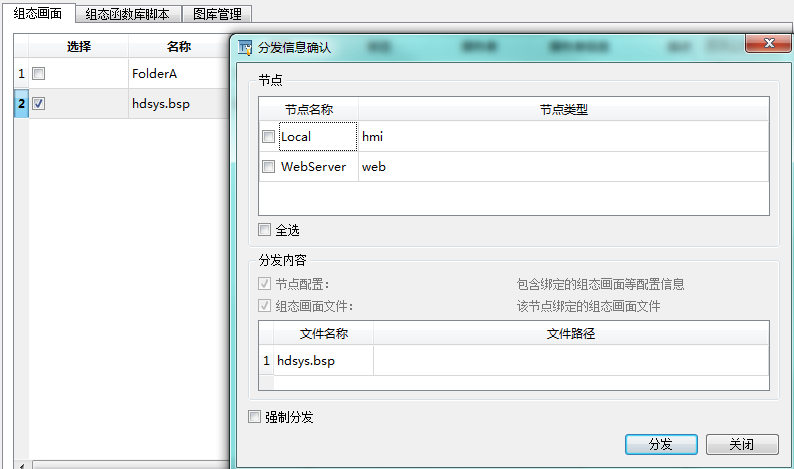This screenshot has height=469, width=794.
Task: Click the 分发 button
Action: click(x=661, y=444)
